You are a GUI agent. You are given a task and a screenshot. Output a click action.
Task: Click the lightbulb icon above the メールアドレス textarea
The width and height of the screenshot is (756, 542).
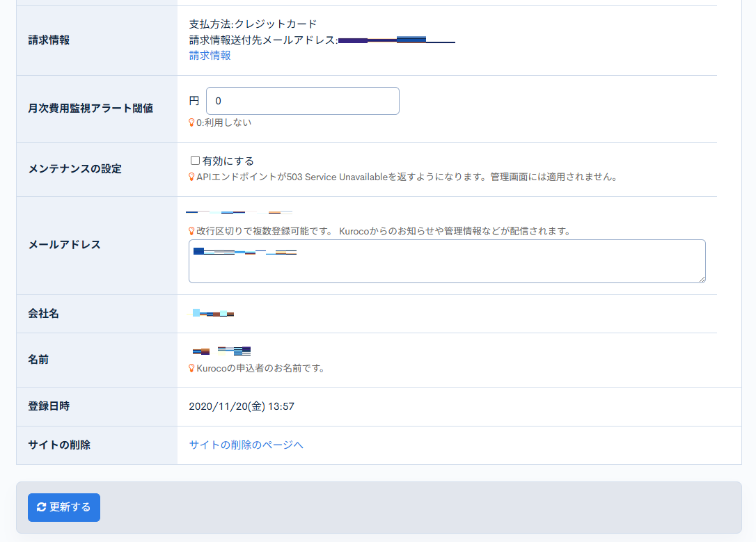190,230
